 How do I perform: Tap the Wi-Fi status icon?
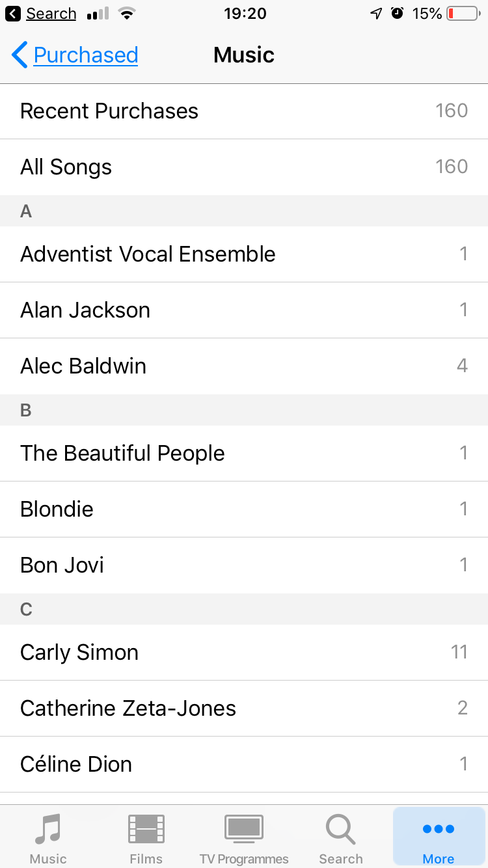[127, 14]
